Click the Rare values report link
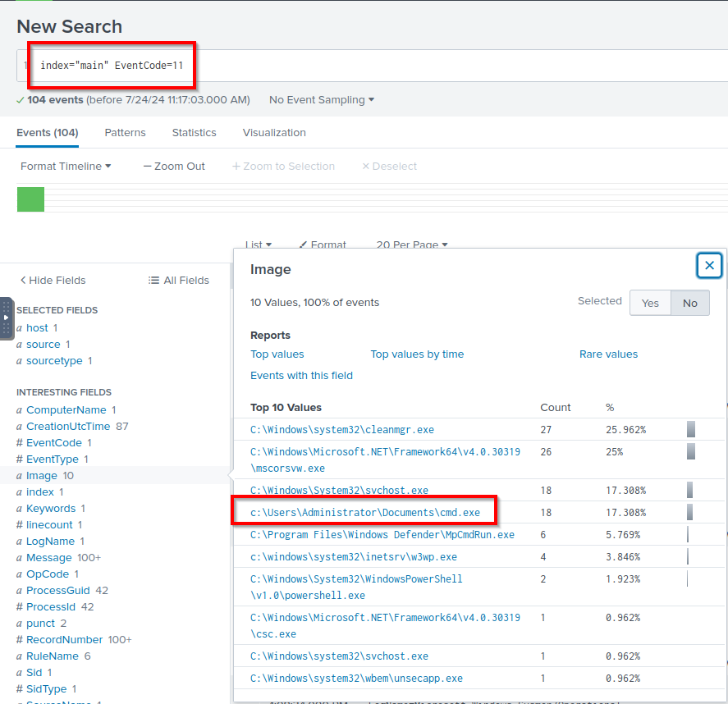728x704 pixels. pyautogui.click(x=608, y=354)
